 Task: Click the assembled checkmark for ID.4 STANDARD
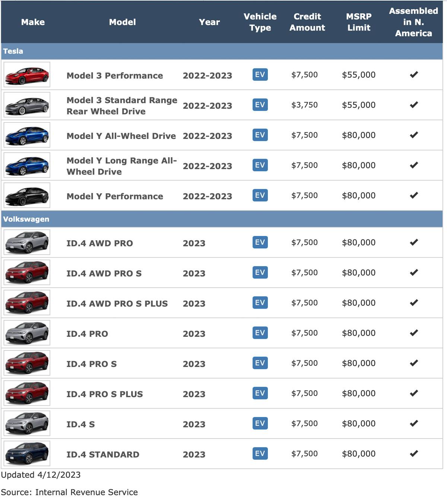tap(414, 453)
